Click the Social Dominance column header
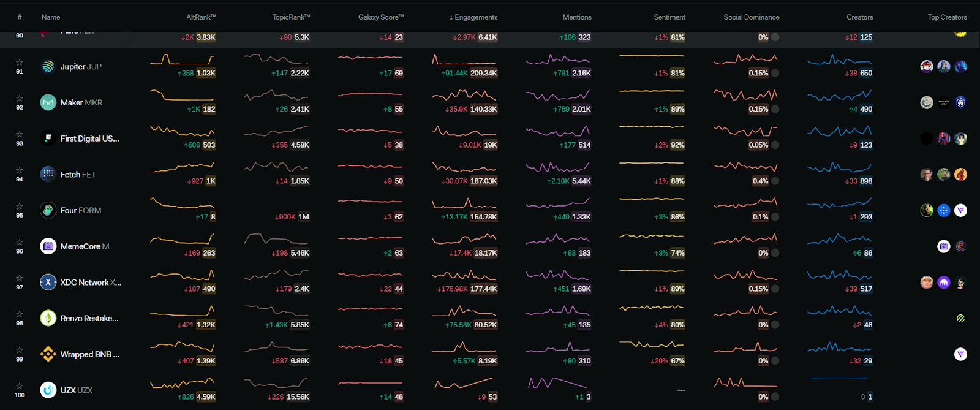The width and height of the screenshot is (980, 410). (x=751, y=17)
